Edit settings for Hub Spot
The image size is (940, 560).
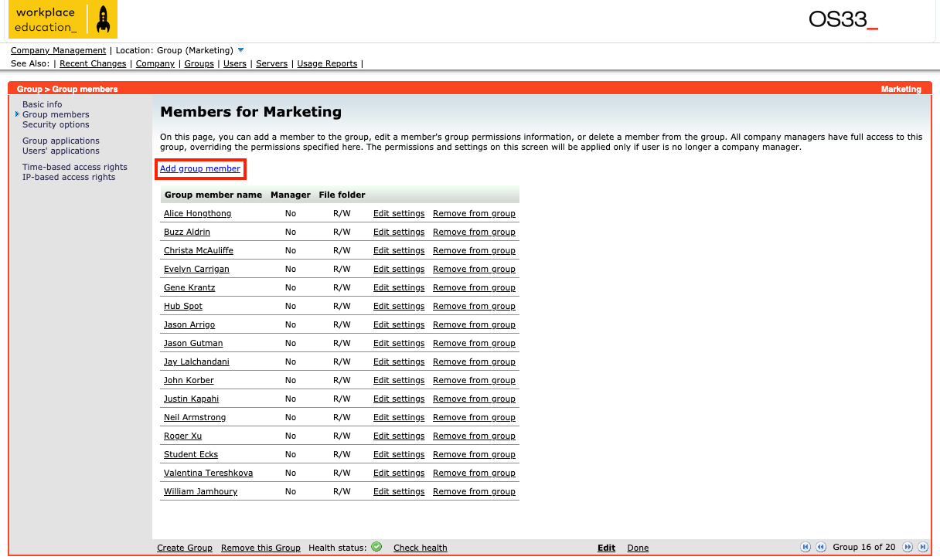point(399,306)
